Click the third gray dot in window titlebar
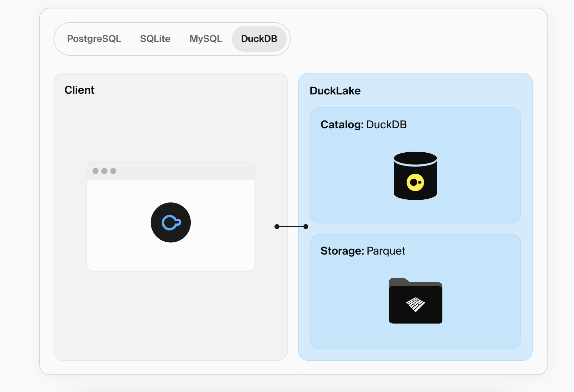The width and height of the screenshot is (574, 392). click(113, 171)
